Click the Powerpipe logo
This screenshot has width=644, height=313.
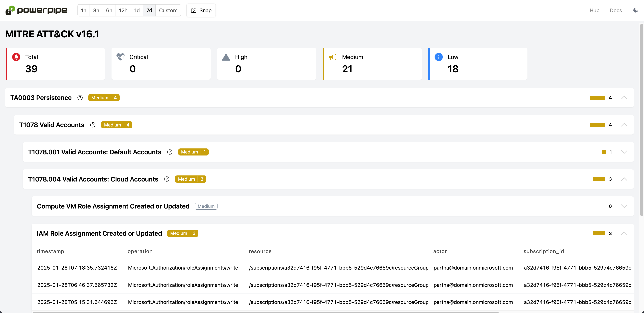(36, 10)
